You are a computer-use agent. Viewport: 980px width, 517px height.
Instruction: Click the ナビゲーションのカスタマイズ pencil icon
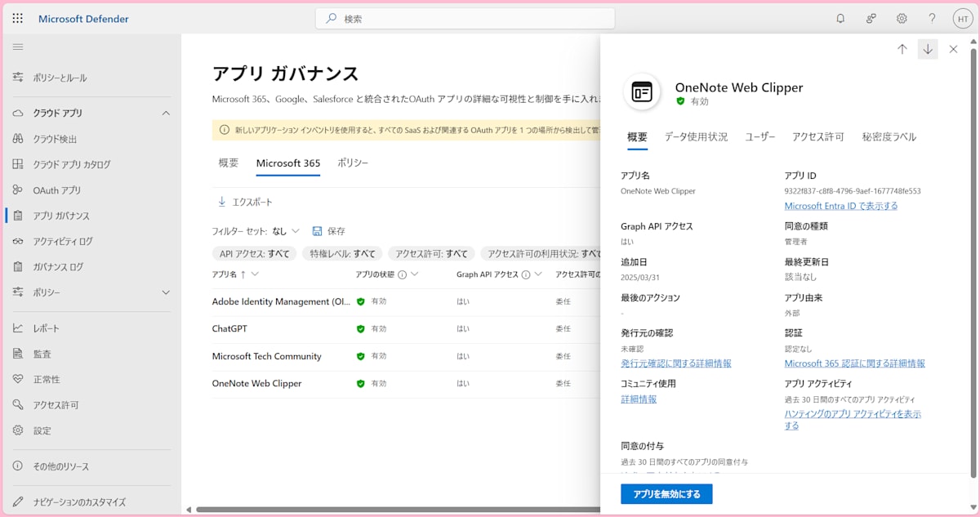coord(18,501)
